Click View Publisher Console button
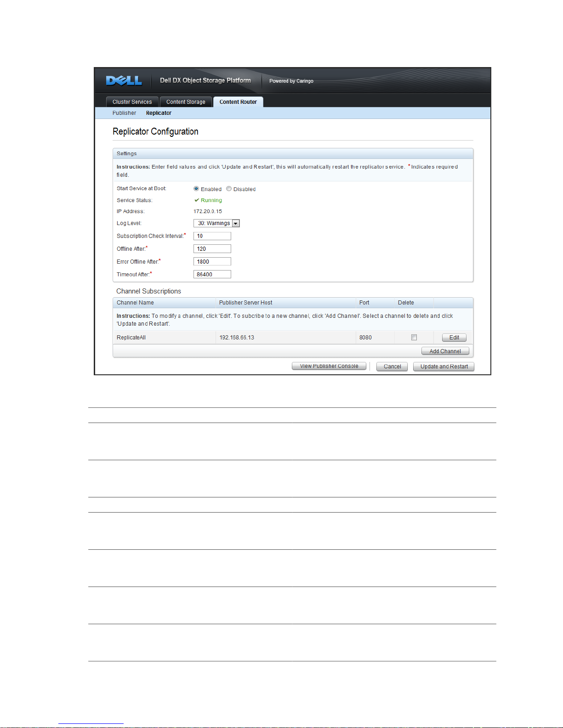 pyautogui.click(x=329, y=366)
